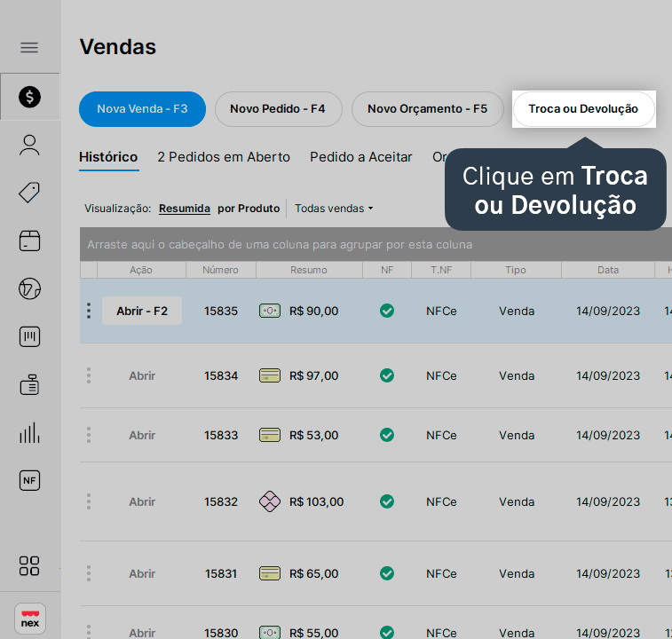
Task: Click the green NF check for sale 15835
Action: tap(387, 311)
